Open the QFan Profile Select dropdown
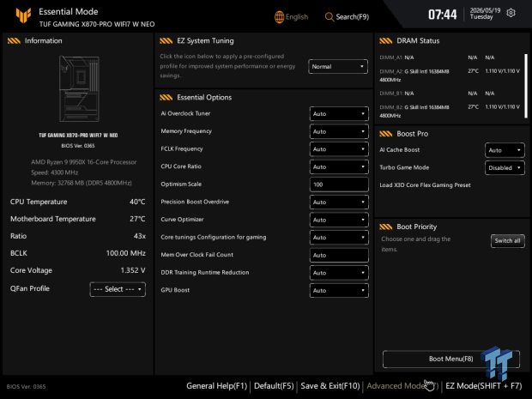This screenshot has height=399, width=532. pyautogui.click(x=118, y=289)
